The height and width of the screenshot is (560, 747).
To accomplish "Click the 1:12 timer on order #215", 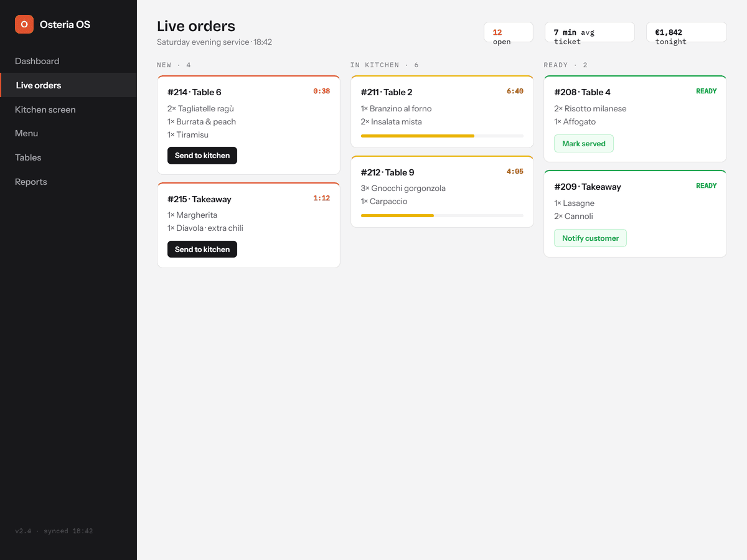I will click(x=321, y=198).
